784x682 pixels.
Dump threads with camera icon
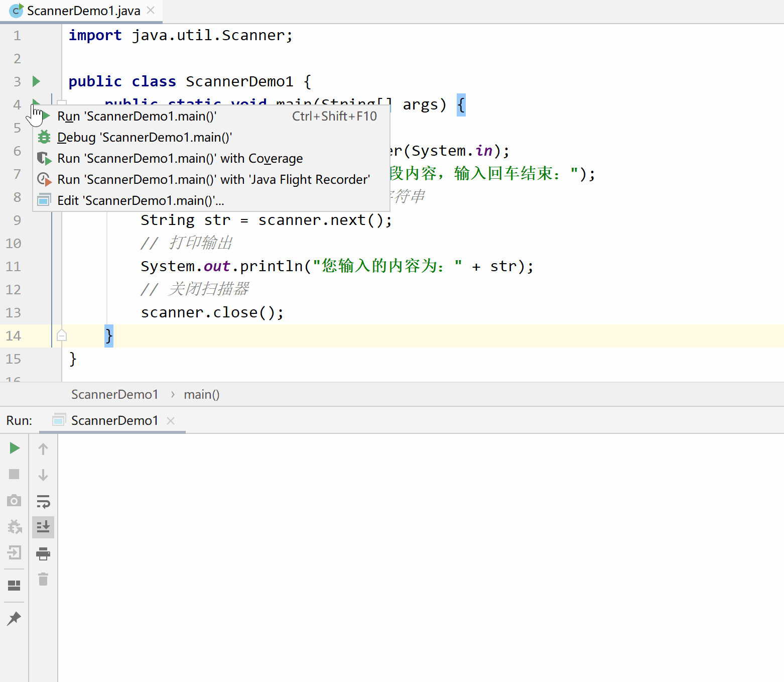(14, 500)
